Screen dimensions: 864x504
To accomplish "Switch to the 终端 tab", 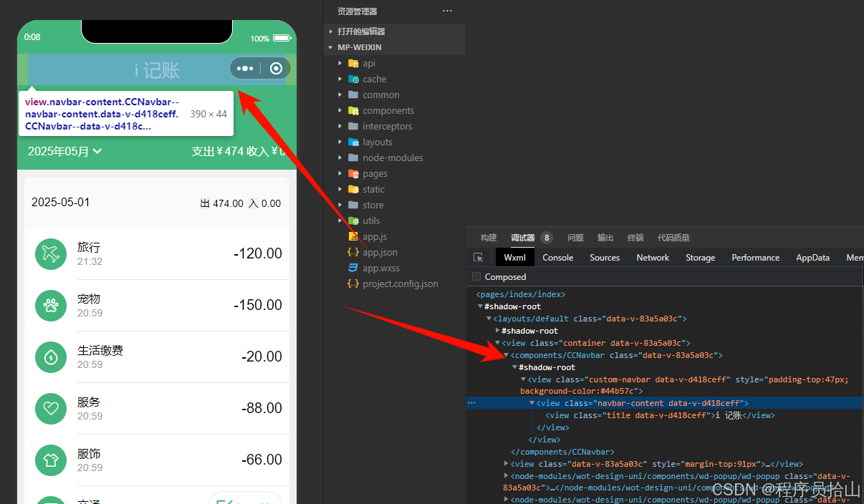I will (635, 238).
